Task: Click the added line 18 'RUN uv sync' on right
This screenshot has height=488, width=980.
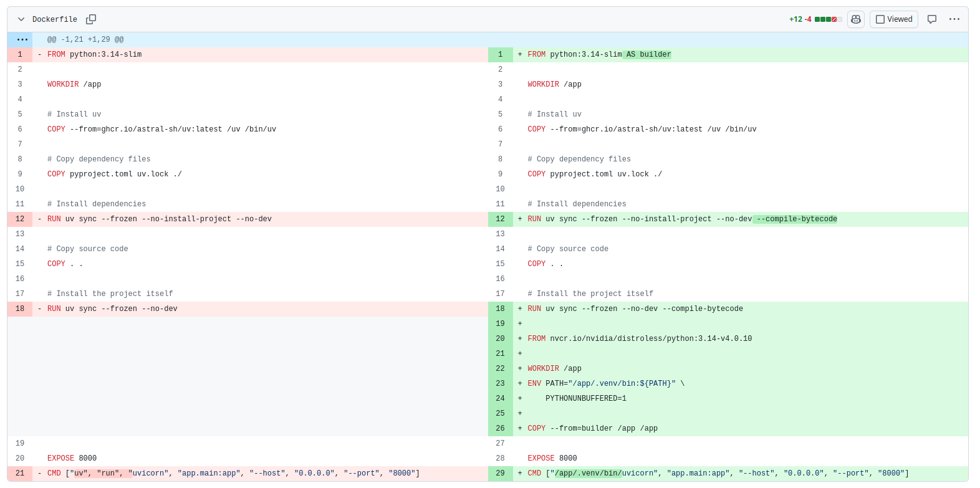Action: (635, 309)
